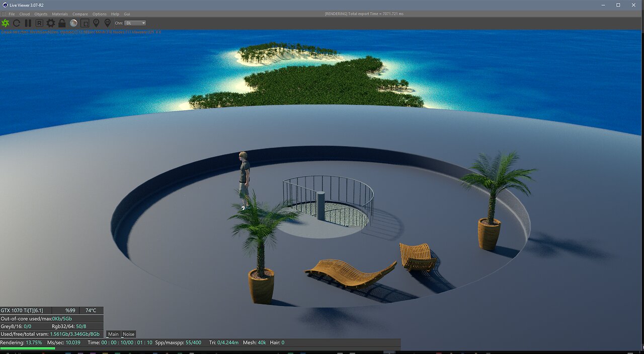Open the Compare menu
The width and height of the screenshot is (644, 354).
80,14
